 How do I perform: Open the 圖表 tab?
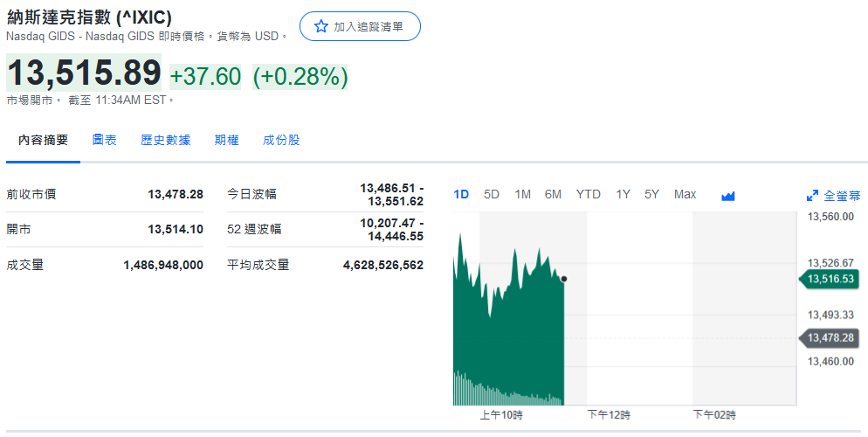click(x=104, y=140)
